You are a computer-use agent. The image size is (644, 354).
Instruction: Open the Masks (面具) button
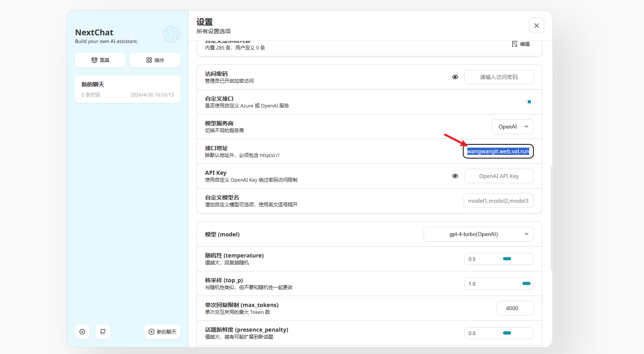[100, 60]
